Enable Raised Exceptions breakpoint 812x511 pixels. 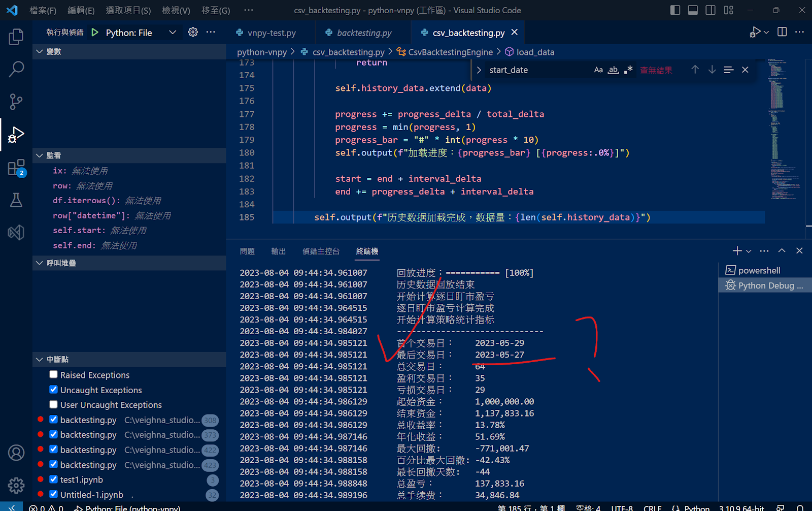tap(53, 374)
